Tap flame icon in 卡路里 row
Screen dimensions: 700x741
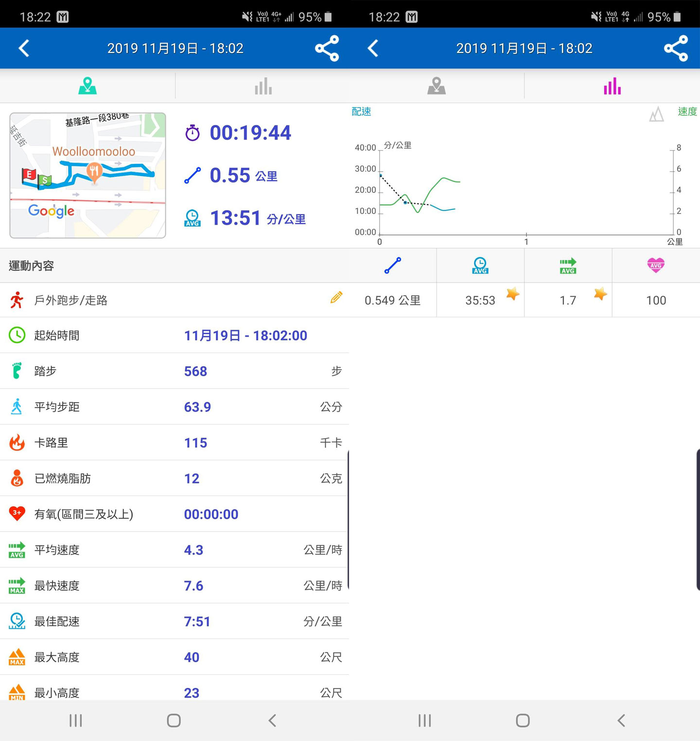pos(17,442)
